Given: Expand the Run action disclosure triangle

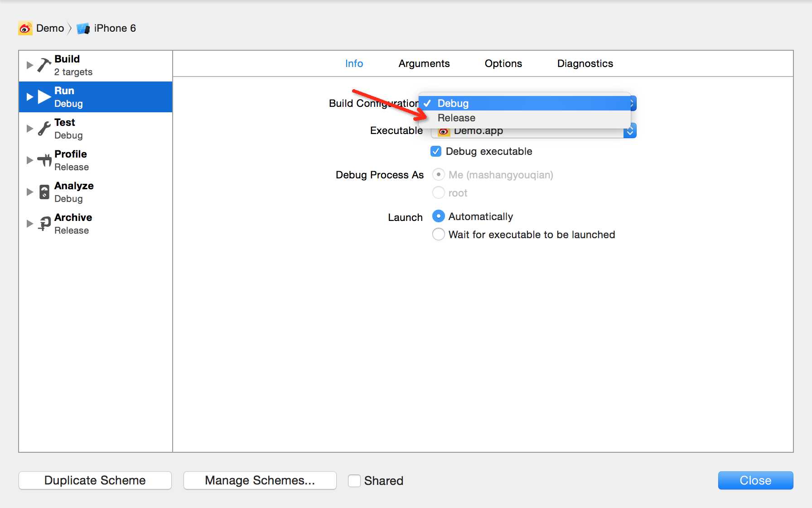Looking at the screenshot, I should (x=30, y=97).
